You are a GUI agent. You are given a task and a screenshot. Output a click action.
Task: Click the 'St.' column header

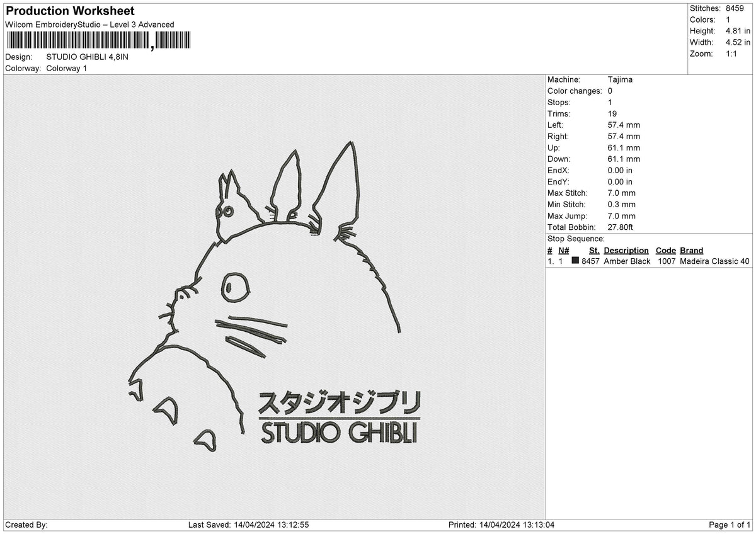[x=594, y=250]
